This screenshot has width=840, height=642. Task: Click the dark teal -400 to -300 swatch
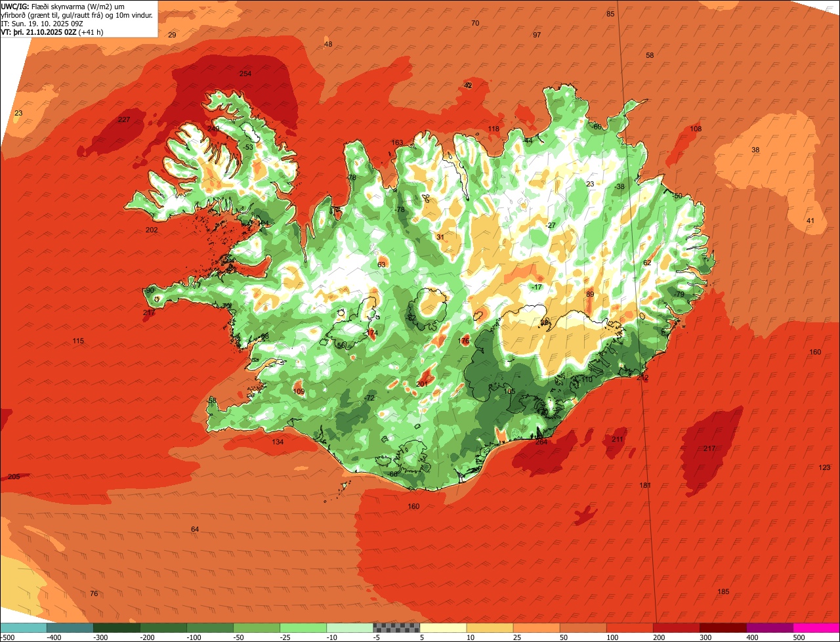click(x=70, y=628)
